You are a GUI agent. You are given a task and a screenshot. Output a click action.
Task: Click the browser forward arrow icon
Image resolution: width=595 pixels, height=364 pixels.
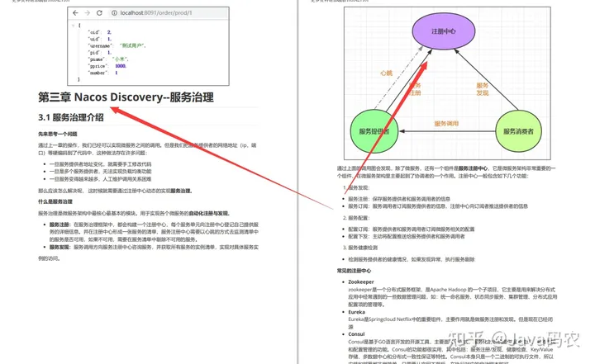click(x=88, y=13)
